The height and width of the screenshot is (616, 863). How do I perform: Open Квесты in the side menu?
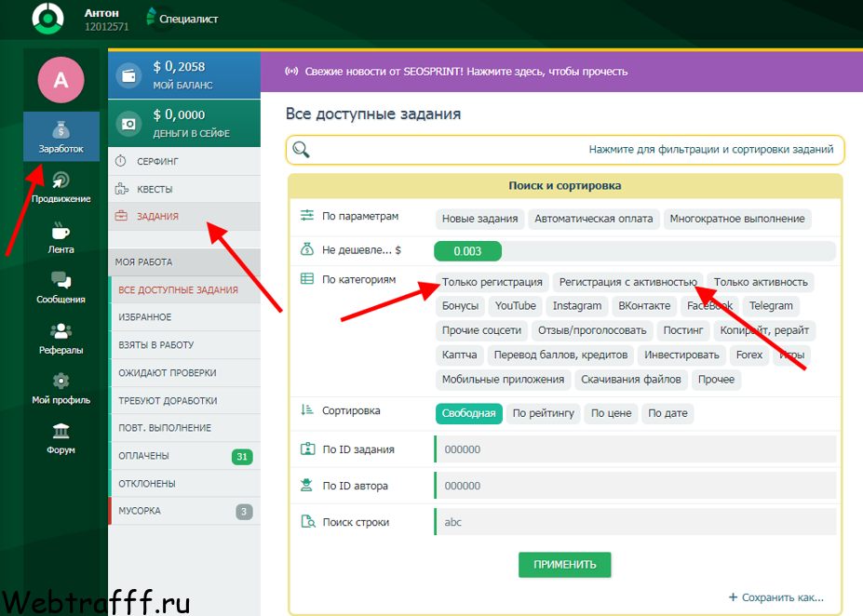[183, 189]
